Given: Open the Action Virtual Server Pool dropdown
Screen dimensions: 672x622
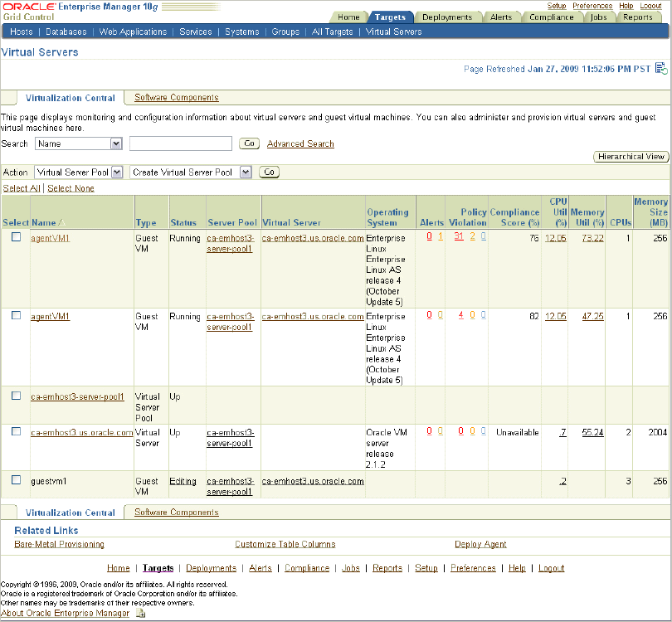Looking at the screenshot, I should [79, 173].
